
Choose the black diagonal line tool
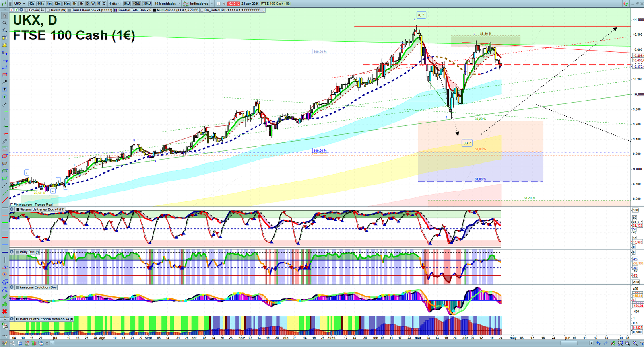click(x=4, y=186)
